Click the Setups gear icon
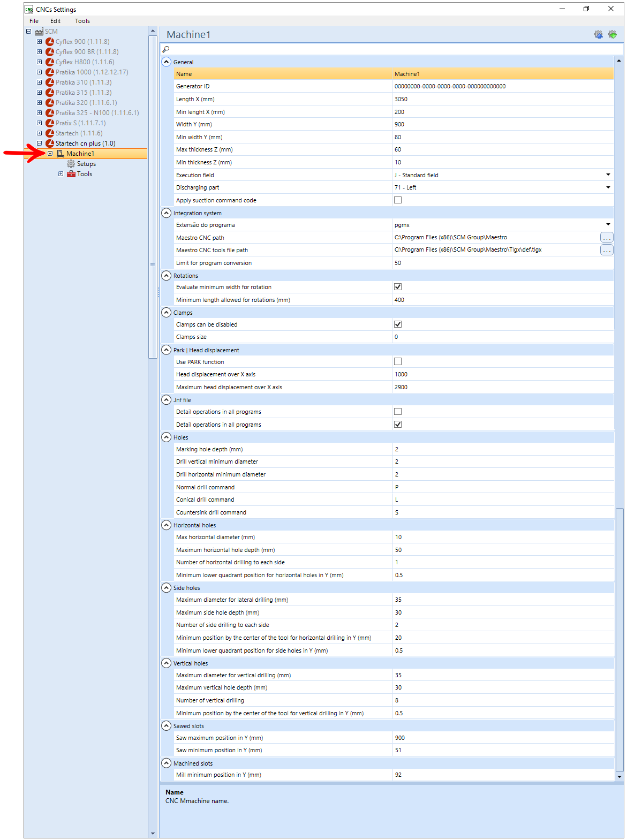The height and width of the screenshot is (840, 627). pyautogui.click(x=71, y=164)
